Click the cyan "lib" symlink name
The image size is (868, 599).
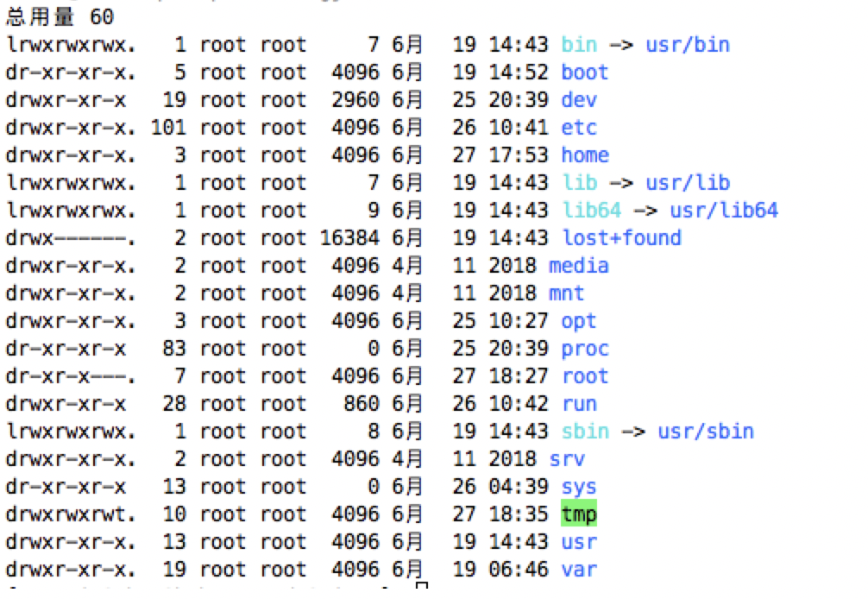(580, 183)
